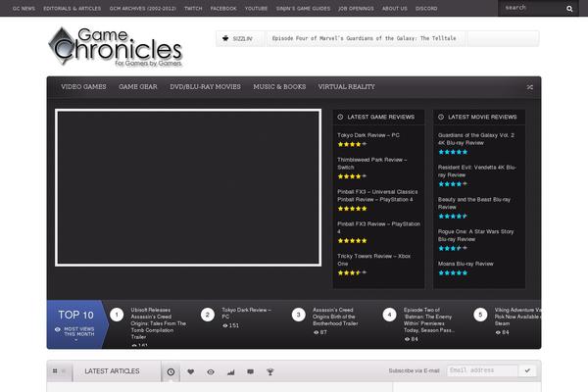
Task: Submit email subscription with checkmark button
Action: [x=527, y=370]
